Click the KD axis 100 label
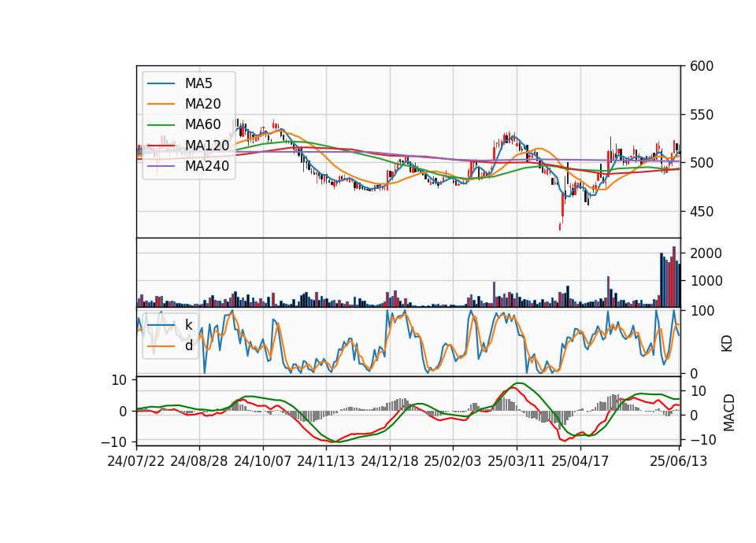Image resolution: width=756 pixels, height=543 pixels. (702, 311)
